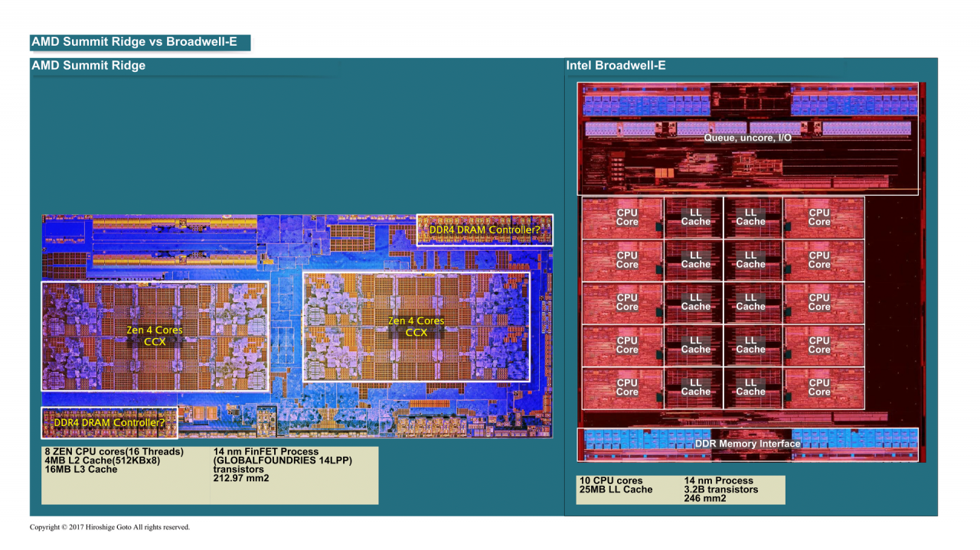Click the "212.97 mm2" die size value
Viewport: 980px width, 550px height.
241,479
